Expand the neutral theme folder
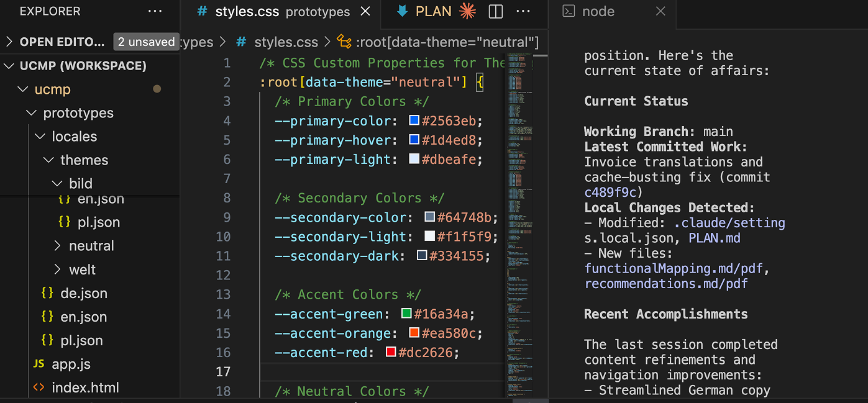The width and height of the screenshot is (868, 403). click(58, 246)
